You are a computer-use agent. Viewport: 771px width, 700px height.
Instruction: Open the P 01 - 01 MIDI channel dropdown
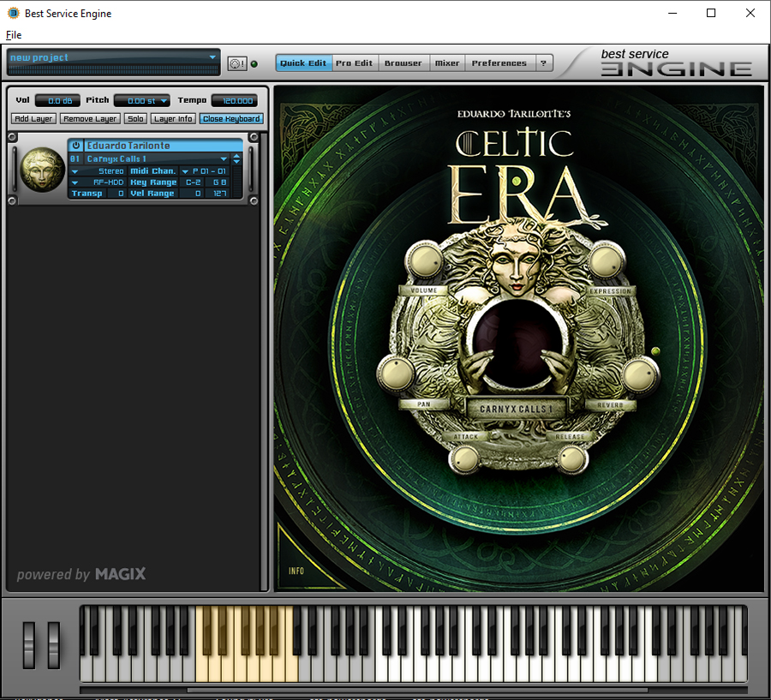click(x=205, y=171)
